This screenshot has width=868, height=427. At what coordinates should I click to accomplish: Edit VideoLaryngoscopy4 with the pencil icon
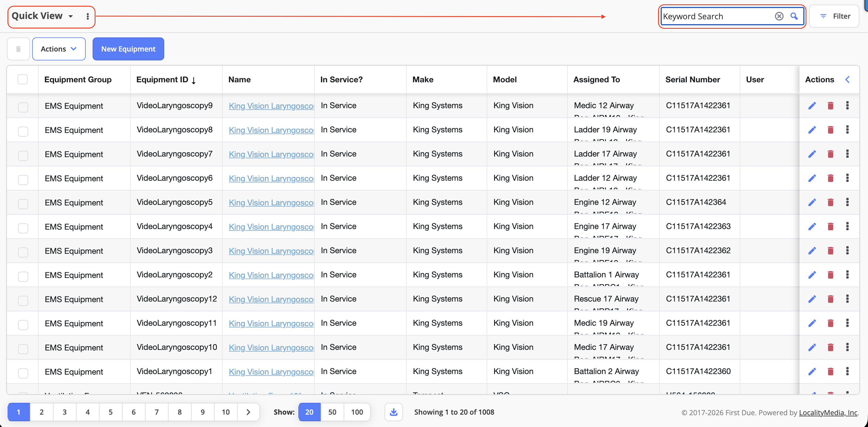pyautogui.click(x=812, y=226)
